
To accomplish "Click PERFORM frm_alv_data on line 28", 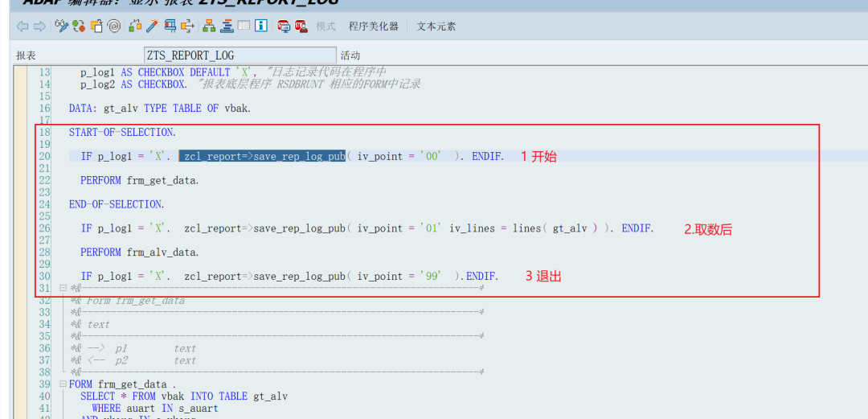I will [140, 253].
